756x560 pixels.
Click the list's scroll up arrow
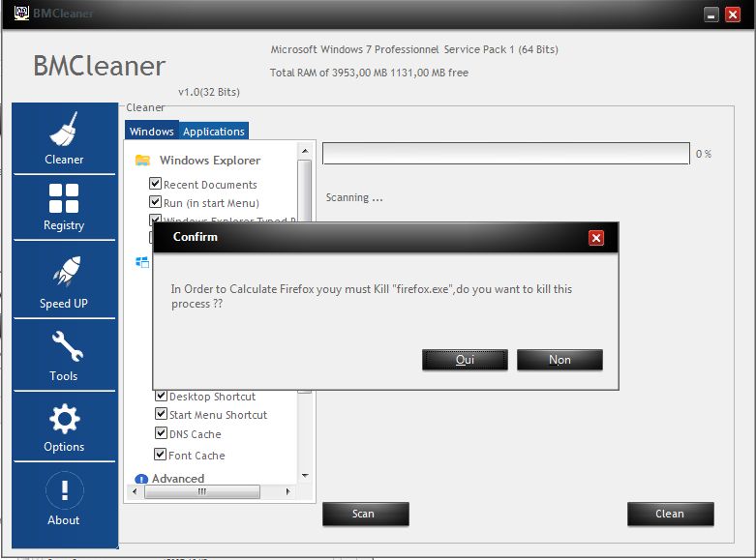(305, 151)
